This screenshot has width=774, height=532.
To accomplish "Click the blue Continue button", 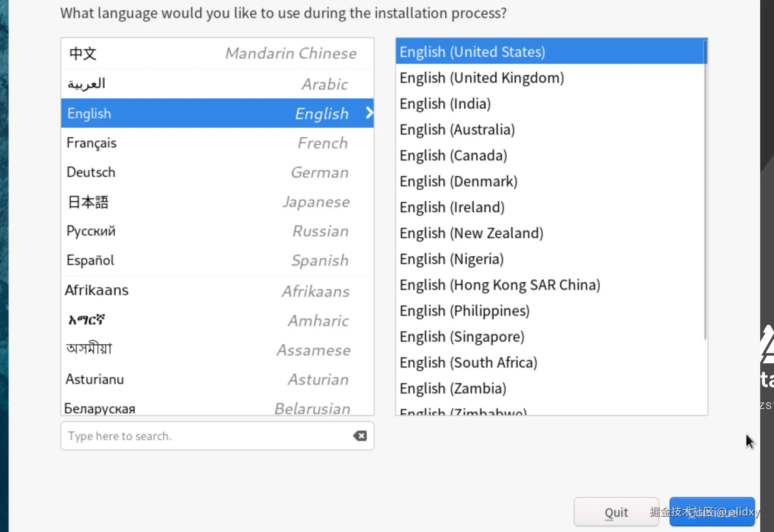I will [712, 512].
